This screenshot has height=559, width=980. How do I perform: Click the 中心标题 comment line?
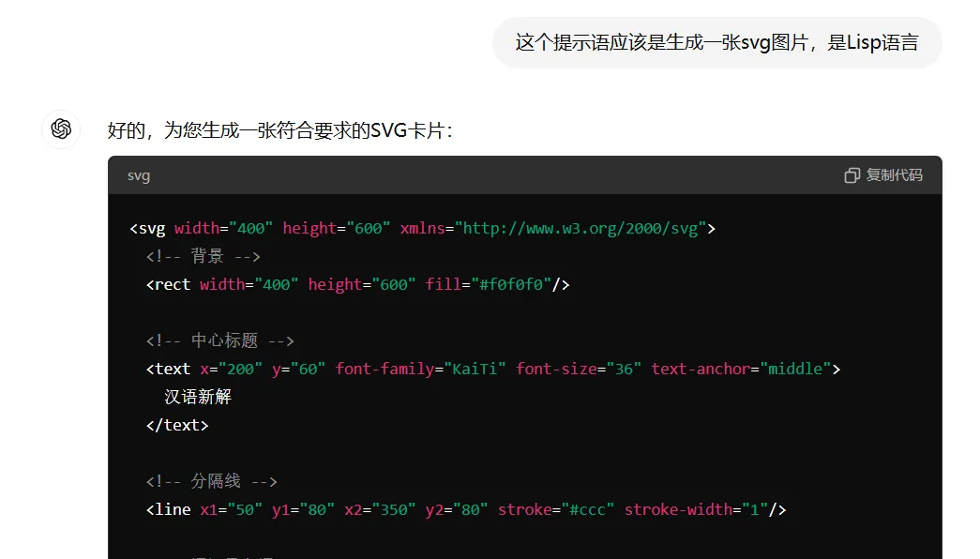[x=220, y=340]
